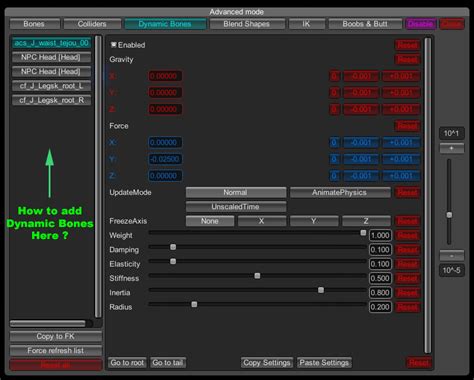Click the Gravity Z value field
Image resolution: width=474 pixels, height=380 pixels.
[x=165, y=109]
